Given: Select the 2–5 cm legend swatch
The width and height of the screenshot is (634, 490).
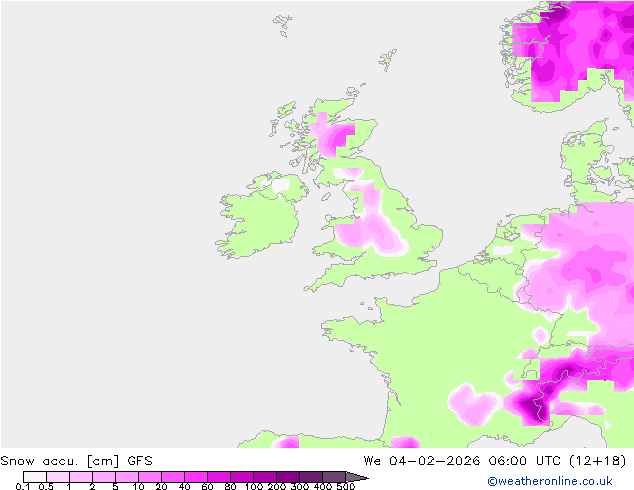Looking at the screenshot, I should [x=104, y=477].
